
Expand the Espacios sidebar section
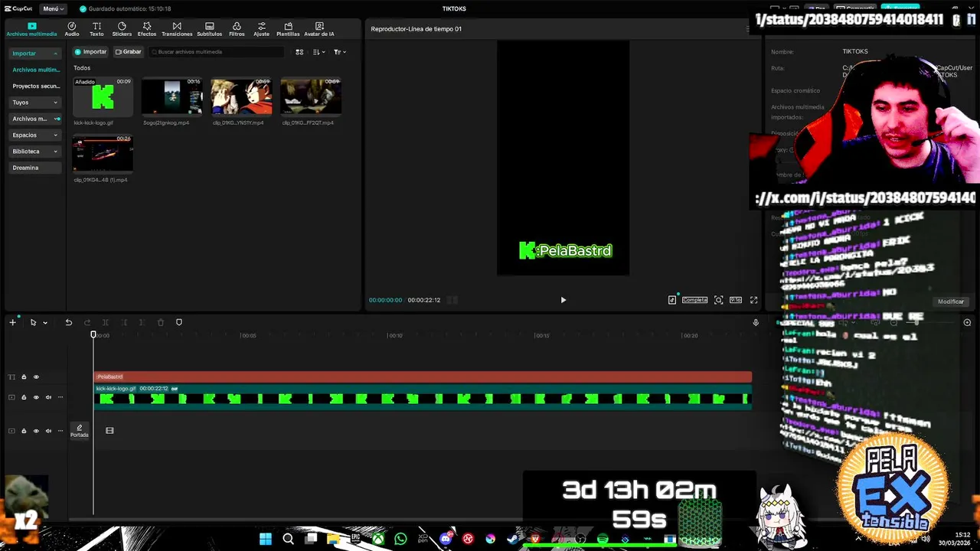coord(34,135)
